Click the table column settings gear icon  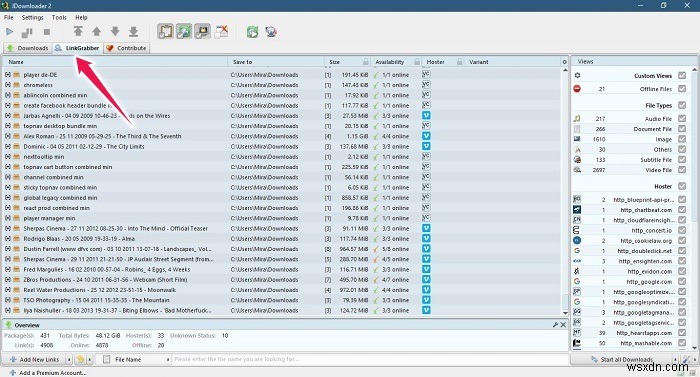point(564,62)
